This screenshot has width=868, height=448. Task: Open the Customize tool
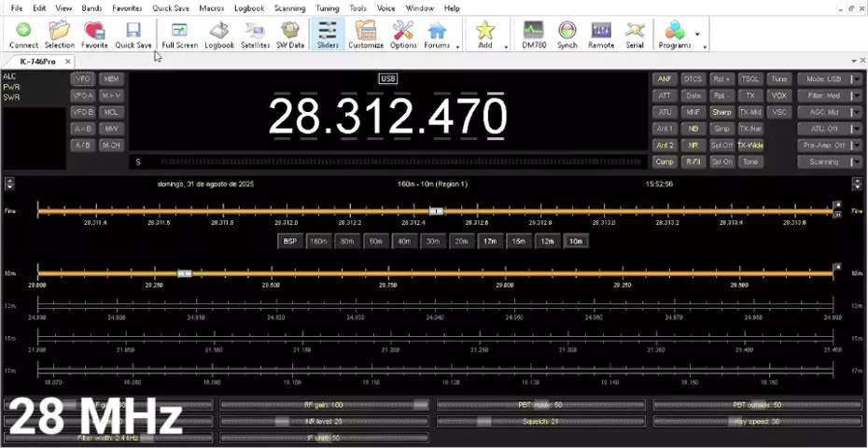pyautogui.click(x=366, y=35)
